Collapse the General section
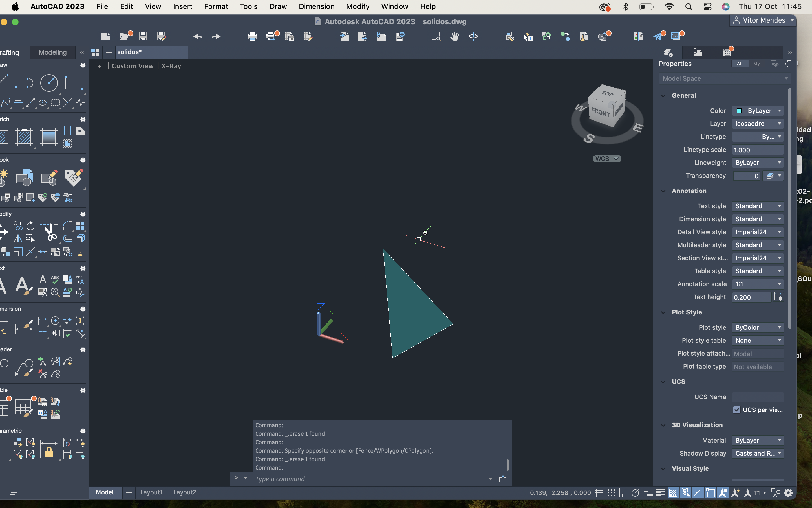Image resolution: width=812 pixels, height=508 pixels. coord(663,95)
